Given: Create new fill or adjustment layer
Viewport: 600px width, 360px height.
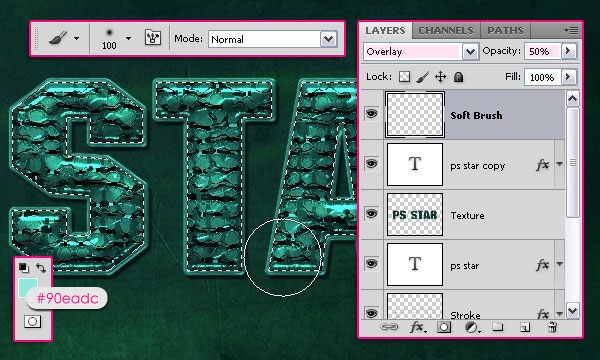Looking at the screenshot, I should point(472,327).
